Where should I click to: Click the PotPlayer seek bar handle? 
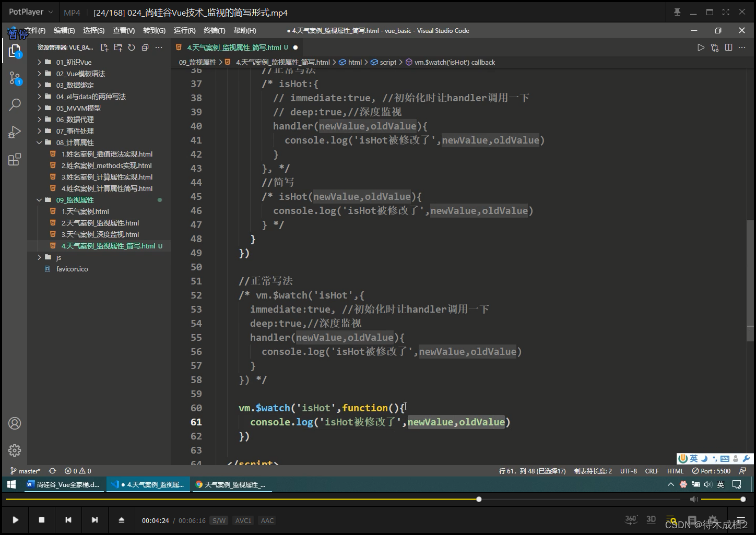pos(479,500)
